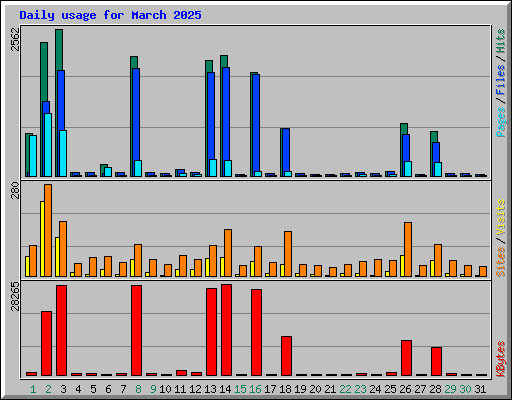Click the red KBytes bar for day 18
Image resolution: width=512 pixels, height=400 pixels.
pyautogui.click(x=286, y=356)
